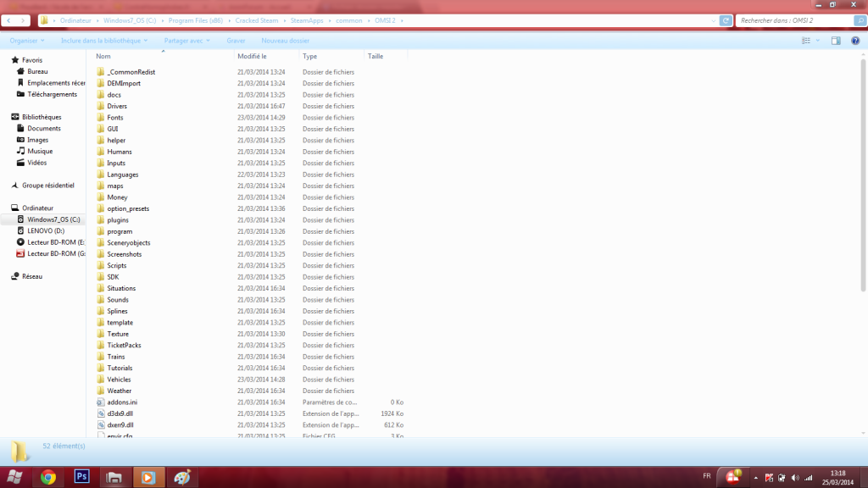The width and height of the screenshot is (868, 488).
Task: Open file explorer taskbar icon
Action: pyautogui.click(x=114, y=477)
